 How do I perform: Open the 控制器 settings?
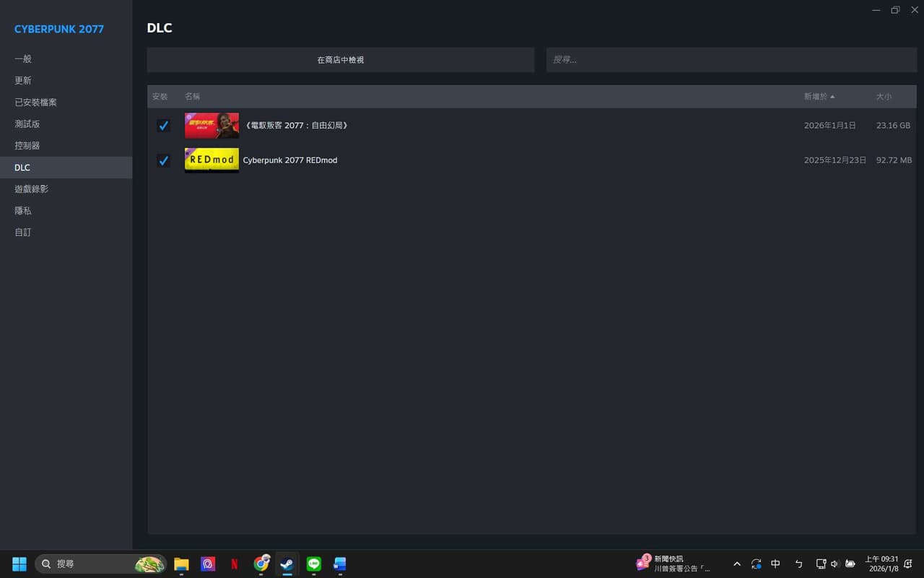click(x=27, y=145)
